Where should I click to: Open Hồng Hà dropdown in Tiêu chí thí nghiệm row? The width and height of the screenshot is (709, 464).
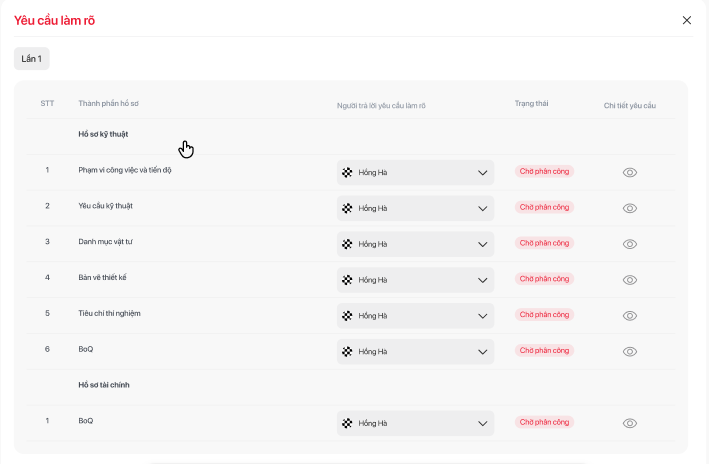coord(415,316)
